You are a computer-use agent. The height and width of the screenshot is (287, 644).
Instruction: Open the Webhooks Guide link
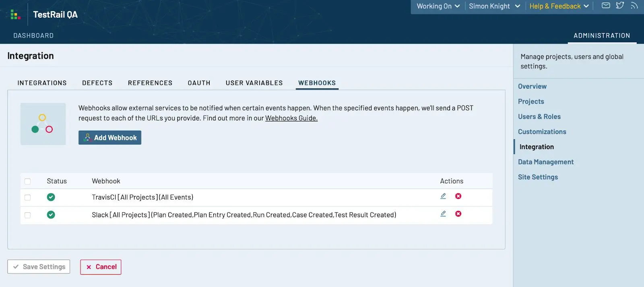(291, 118)
